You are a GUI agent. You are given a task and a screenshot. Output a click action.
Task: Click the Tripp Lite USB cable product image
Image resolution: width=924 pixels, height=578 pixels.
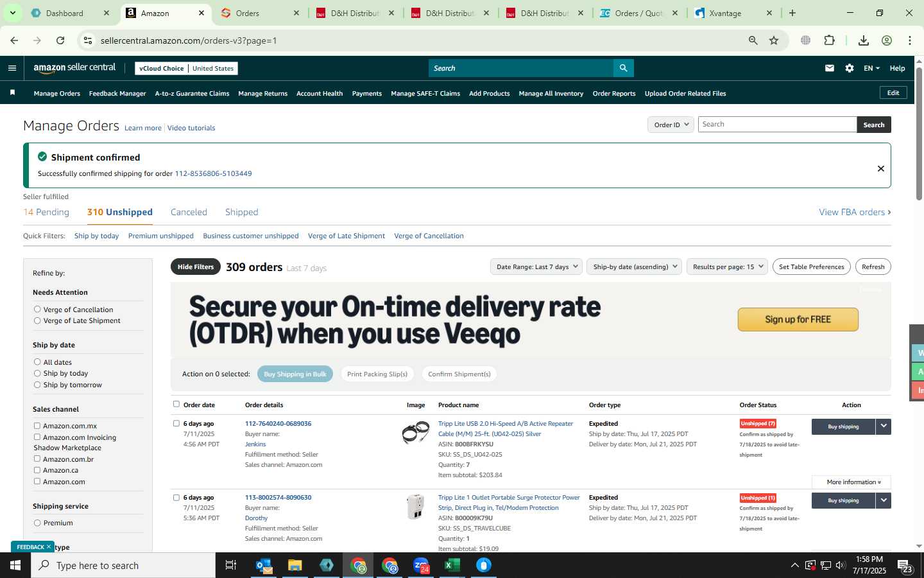click(x=416, y=433)
